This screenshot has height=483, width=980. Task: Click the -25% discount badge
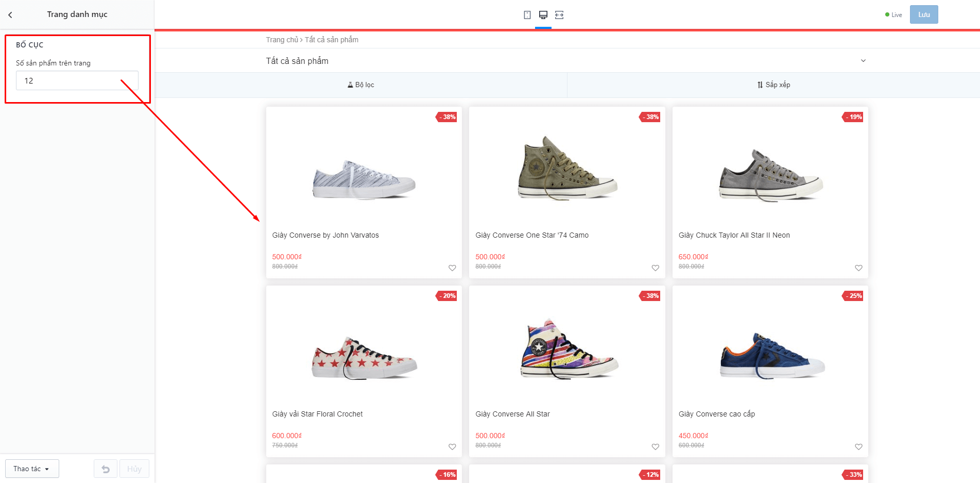[853, 296]
